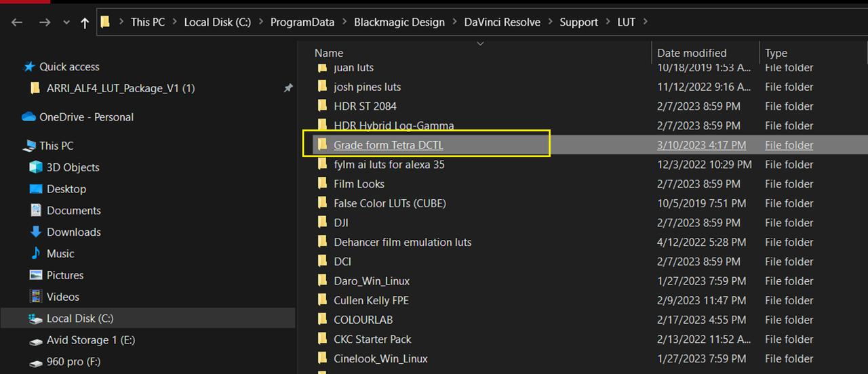Expand the chevron after 'ProgramData' breadcrumb
868x374 pixels.
tap(344, 22)
